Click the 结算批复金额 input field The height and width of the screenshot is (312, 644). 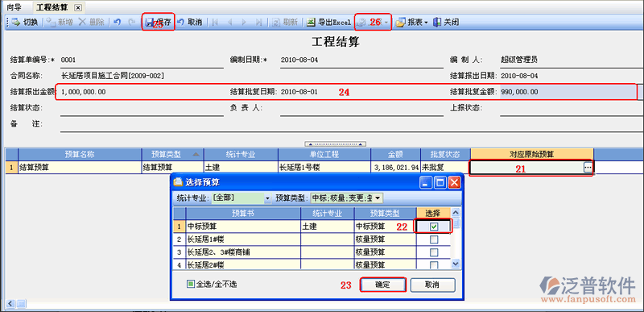(568, 92)
